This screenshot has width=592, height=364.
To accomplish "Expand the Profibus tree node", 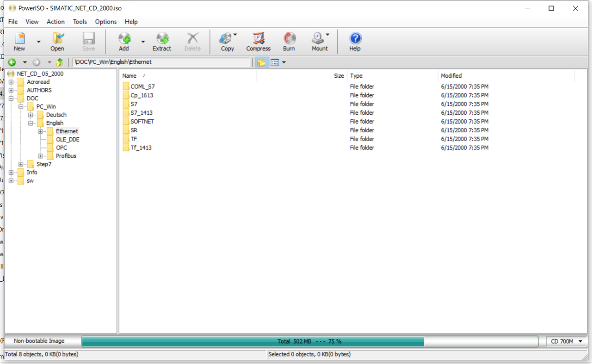I will coord(40,156).
